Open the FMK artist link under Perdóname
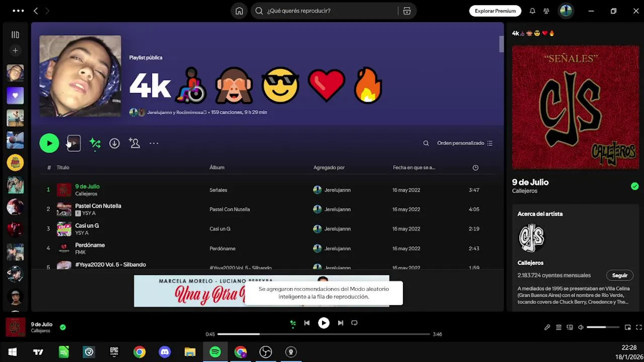 pos(80,252)
